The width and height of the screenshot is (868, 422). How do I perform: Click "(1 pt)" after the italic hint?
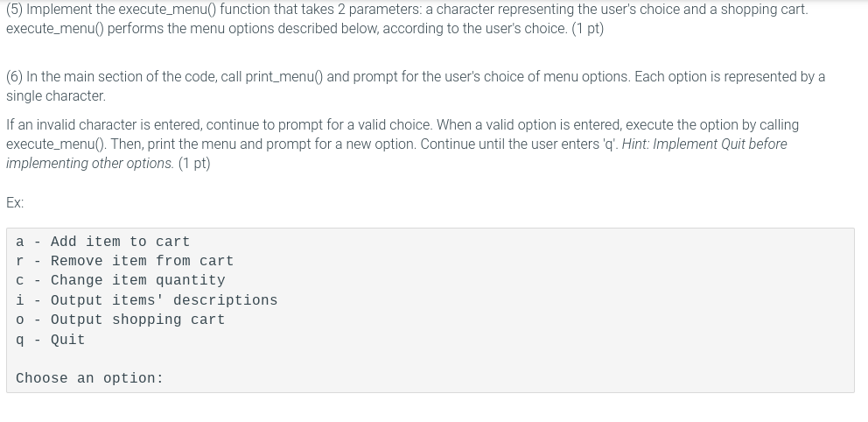tap(192, 164)
